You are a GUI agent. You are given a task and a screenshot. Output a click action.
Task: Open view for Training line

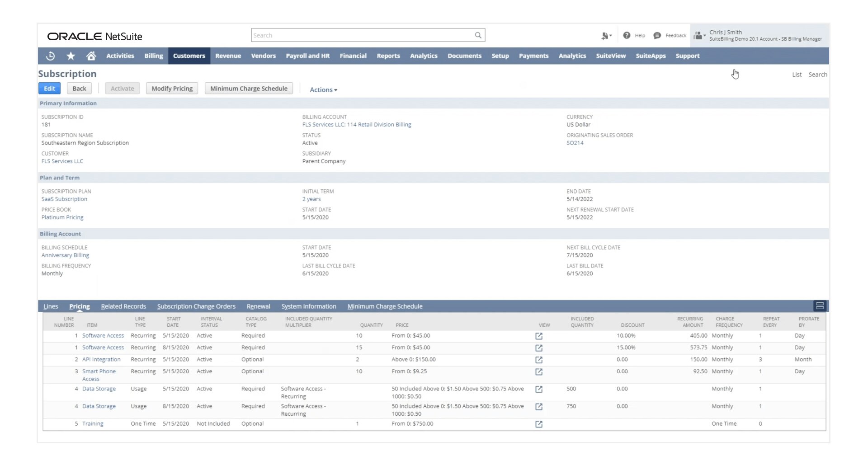click(539, 424)
